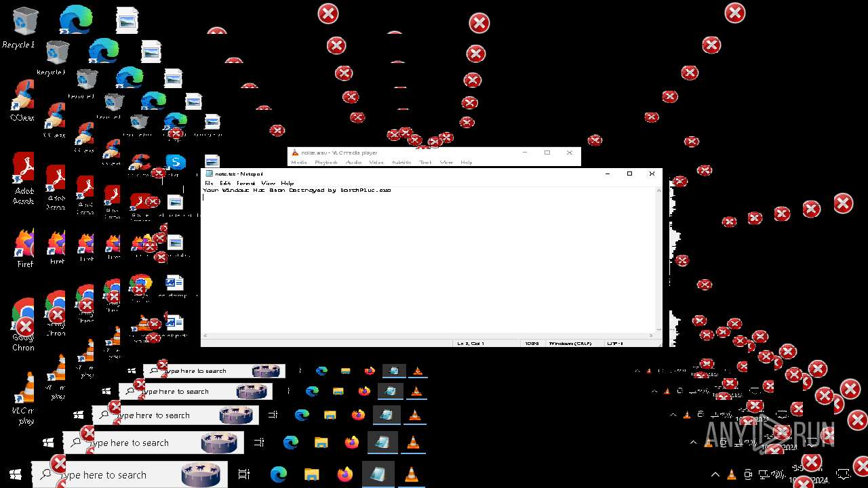The height and width of the screenshot is (488, 868).
Task: Open the notification center on bottommost taskbar
Action: [843, 474]
